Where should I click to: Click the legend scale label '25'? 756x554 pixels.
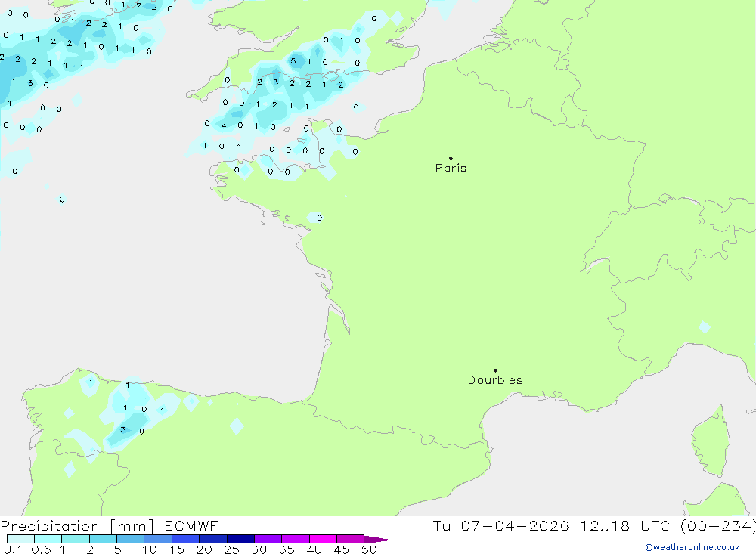(231, 549)
